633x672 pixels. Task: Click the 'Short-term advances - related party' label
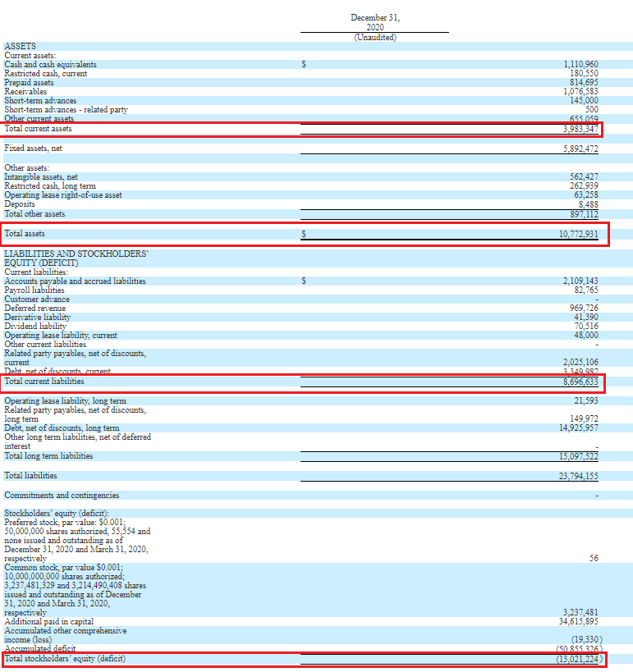click(x=66, y=109)
